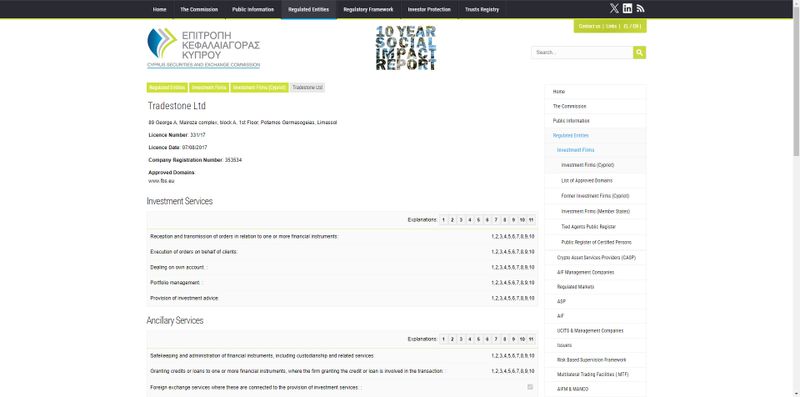The image size is (800, 397).
Task: Click approved domain www.fbs.eu
Action: [161, 181]
